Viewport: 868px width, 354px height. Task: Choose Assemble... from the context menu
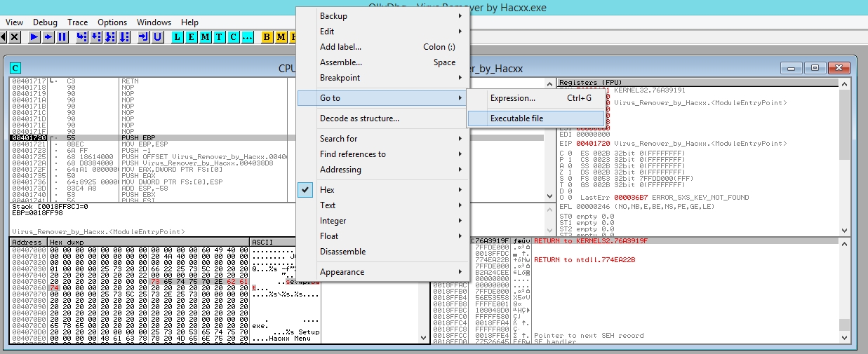(382, 62)
